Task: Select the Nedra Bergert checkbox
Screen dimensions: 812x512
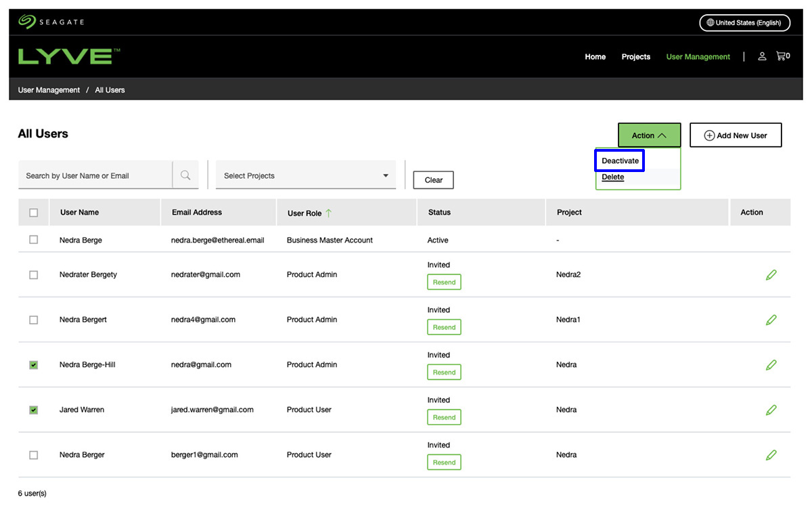Action: (x=34, y=320)
